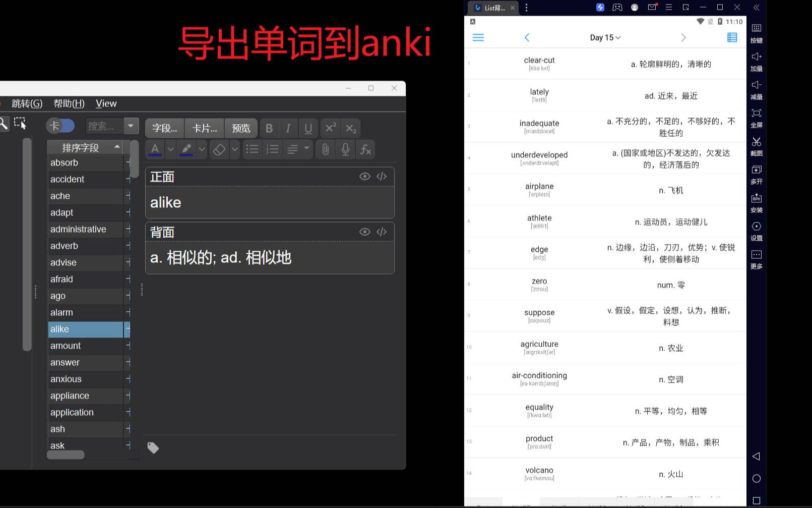
Task: Open the text alignment dropdown
Action: pos(298,149)
